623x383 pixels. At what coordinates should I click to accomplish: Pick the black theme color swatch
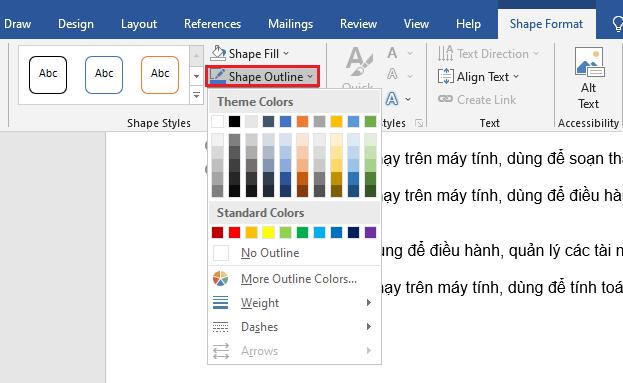(x=234, y=121)
